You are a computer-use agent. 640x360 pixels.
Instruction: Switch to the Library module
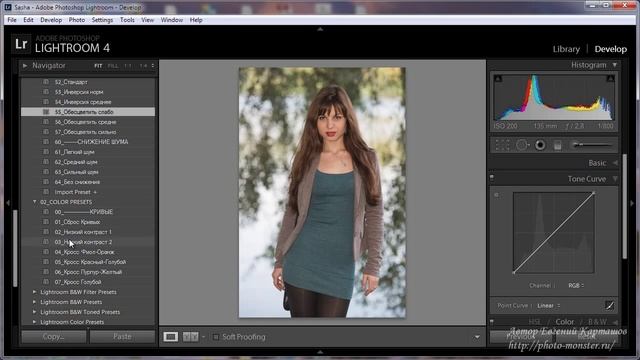click(x=566, y=49)
